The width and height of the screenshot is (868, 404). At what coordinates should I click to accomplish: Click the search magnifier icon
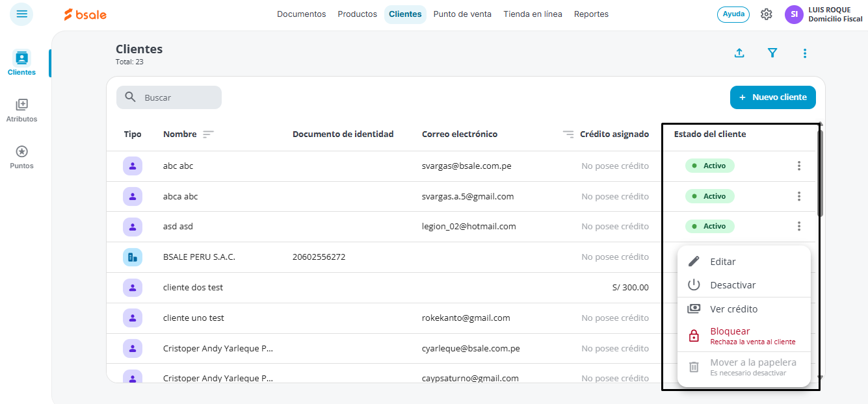[131, 97]
